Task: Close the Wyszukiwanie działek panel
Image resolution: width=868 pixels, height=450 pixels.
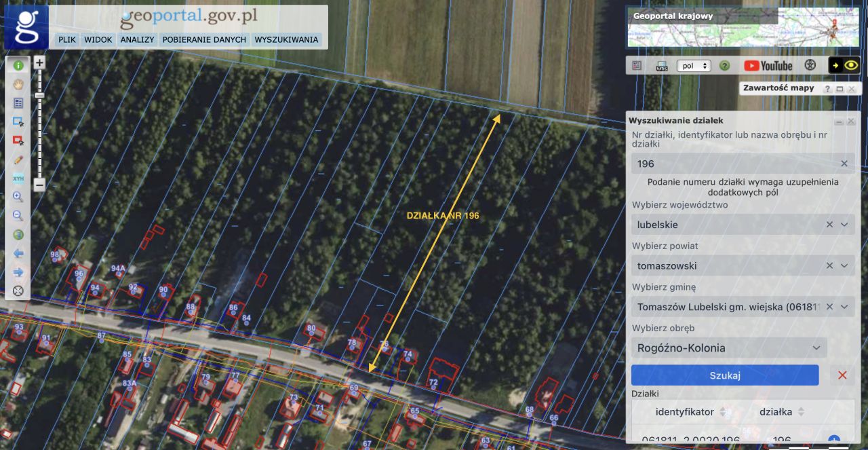Action: pyautogui.click(x=851, y=121)
